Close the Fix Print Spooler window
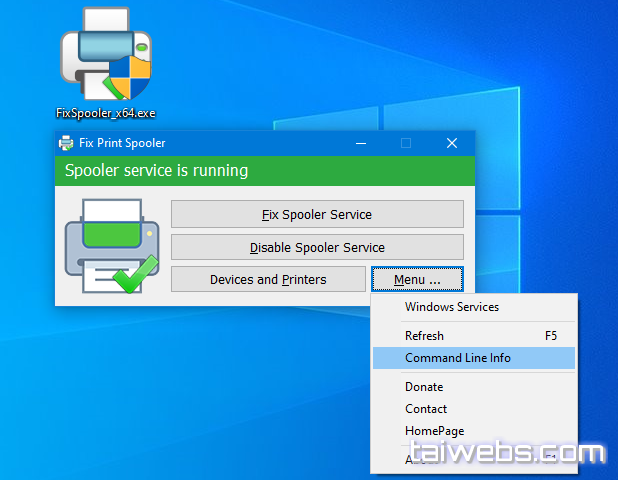618x480 pixels. coord(452,143)
